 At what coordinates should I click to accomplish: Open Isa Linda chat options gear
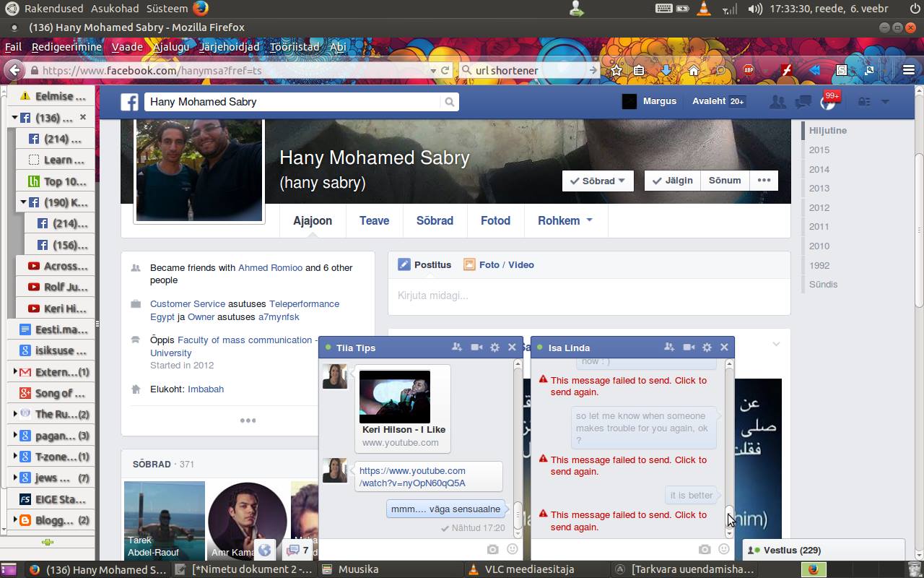click(x=707, y=348)
